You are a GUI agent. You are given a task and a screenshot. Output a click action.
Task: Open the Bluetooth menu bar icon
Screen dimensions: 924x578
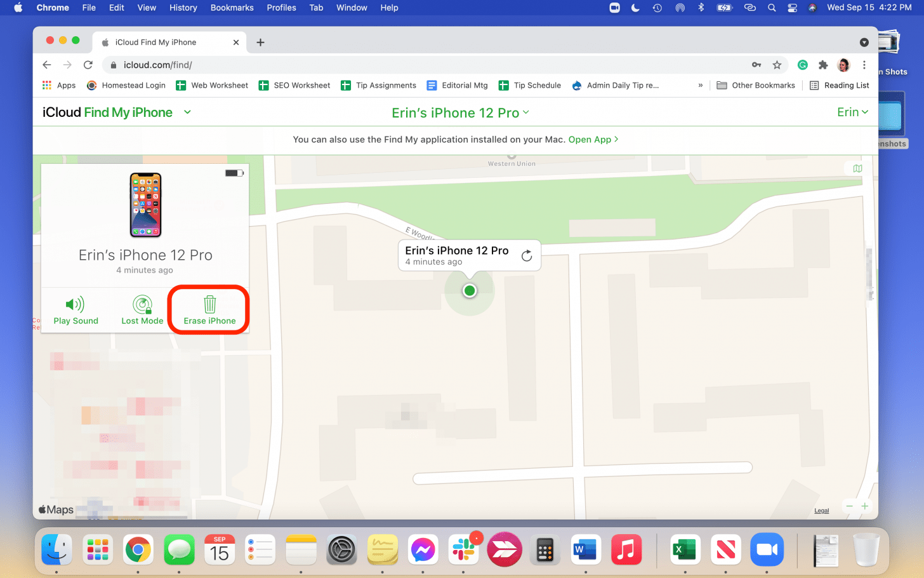pos(701,8)
